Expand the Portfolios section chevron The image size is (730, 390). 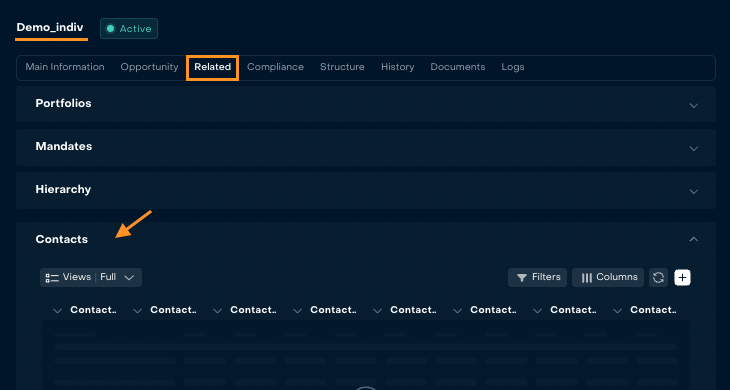tap(694, 105)
